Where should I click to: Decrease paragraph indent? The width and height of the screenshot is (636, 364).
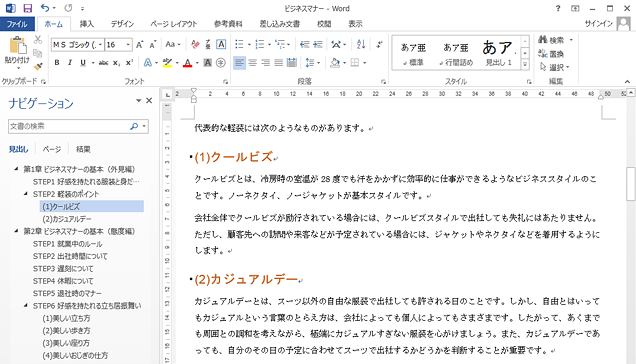[x=305, y=44]
